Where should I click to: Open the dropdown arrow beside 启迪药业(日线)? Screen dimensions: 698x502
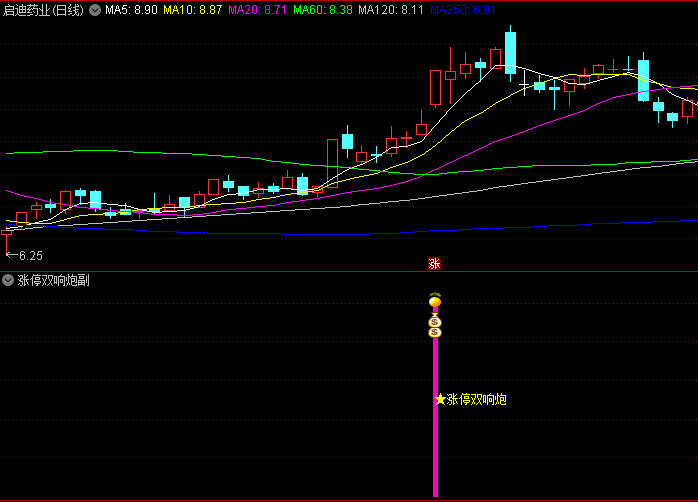click(95, 10)
